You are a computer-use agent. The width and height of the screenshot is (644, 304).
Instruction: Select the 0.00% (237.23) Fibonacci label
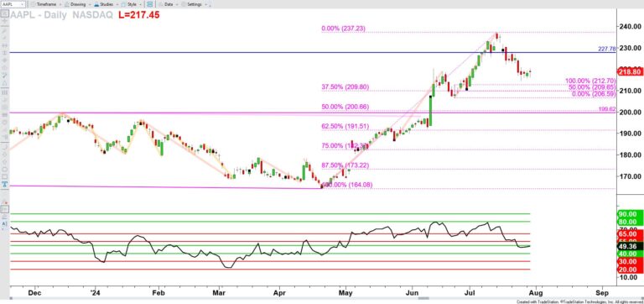coord(343,29)
